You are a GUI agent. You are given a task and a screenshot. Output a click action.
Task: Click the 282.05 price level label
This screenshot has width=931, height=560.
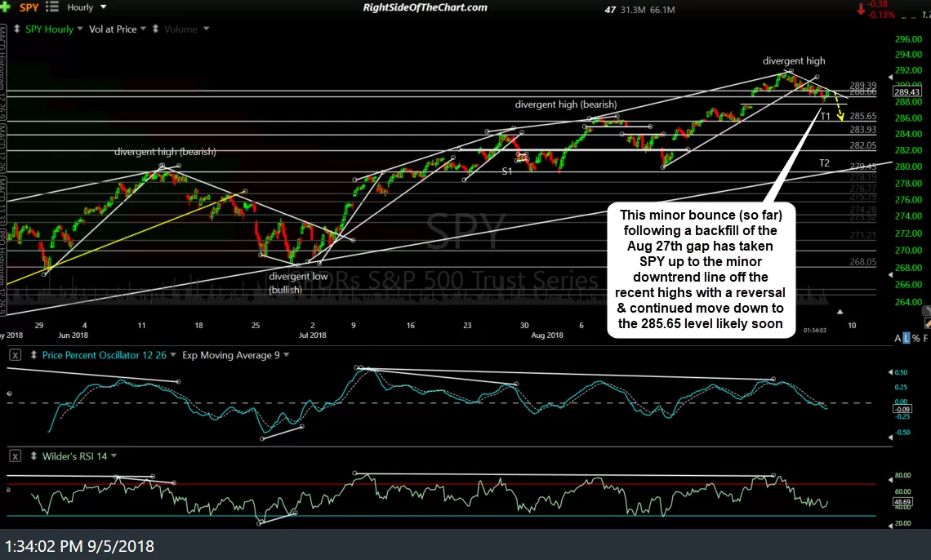pos(862,145)
